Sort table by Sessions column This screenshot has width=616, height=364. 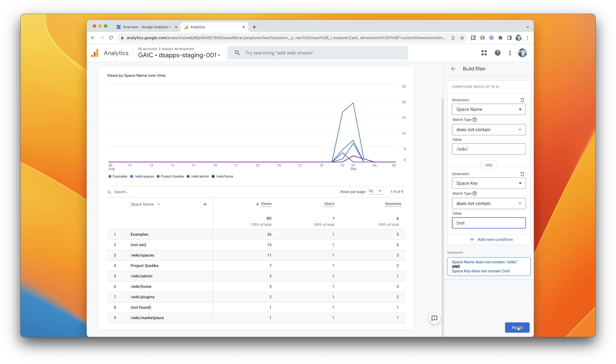point(393,204)
